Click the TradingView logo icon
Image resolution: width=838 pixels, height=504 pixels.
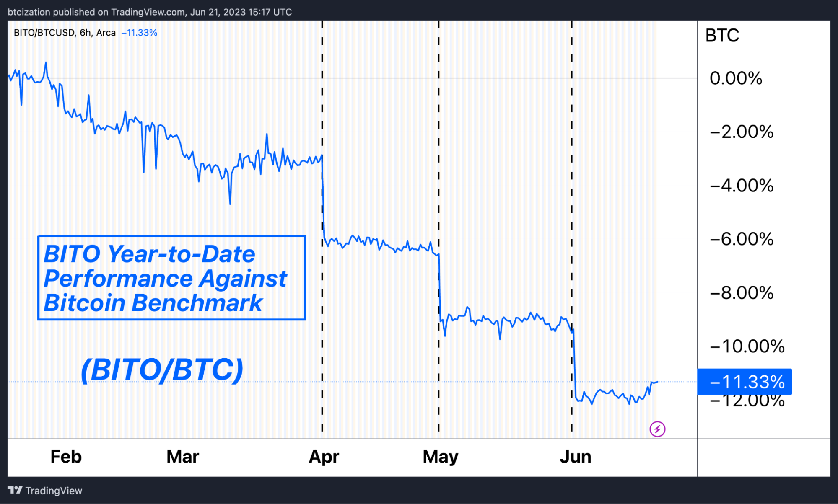15,490
